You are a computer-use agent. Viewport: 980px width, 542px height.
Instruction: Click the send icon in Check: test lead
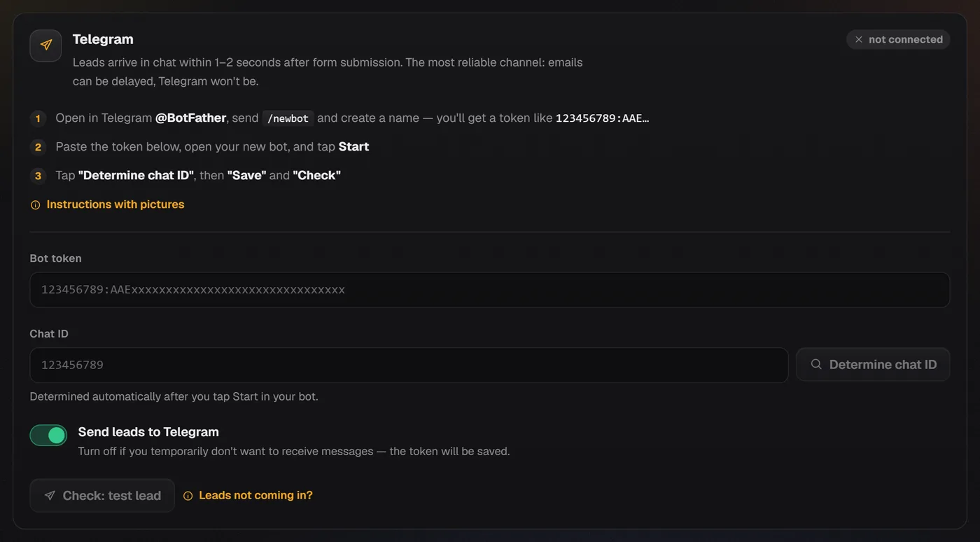(x=50, y=496)
